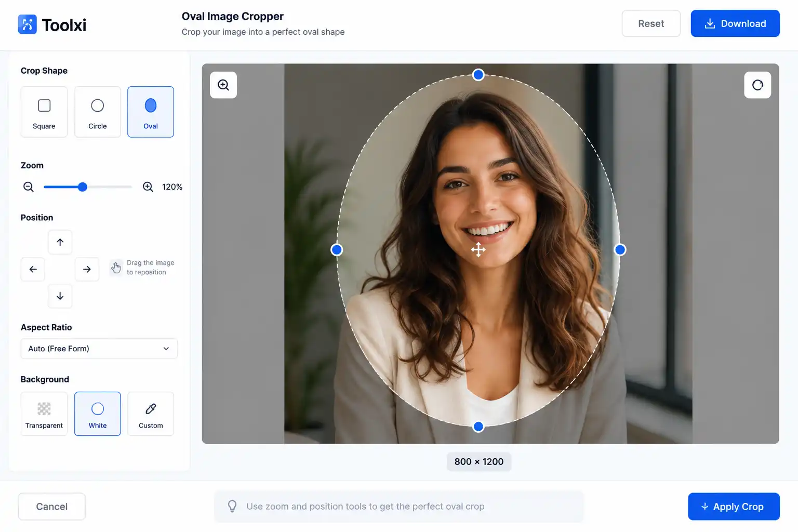Open the Custom background color picker
Viewport: 798px width, 532px height.
coord(151,414)
